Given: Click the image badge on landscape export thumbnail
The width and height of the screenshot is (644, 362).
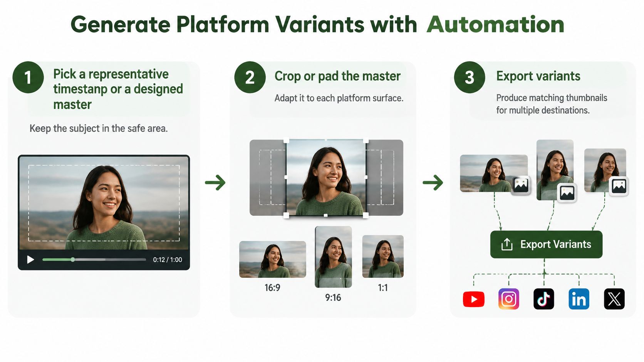Looking at the screenshot, I should [521, 185].
